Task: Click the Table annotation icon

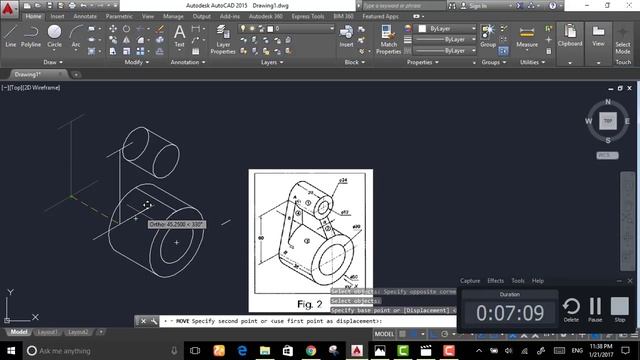Action: [196, 51]
